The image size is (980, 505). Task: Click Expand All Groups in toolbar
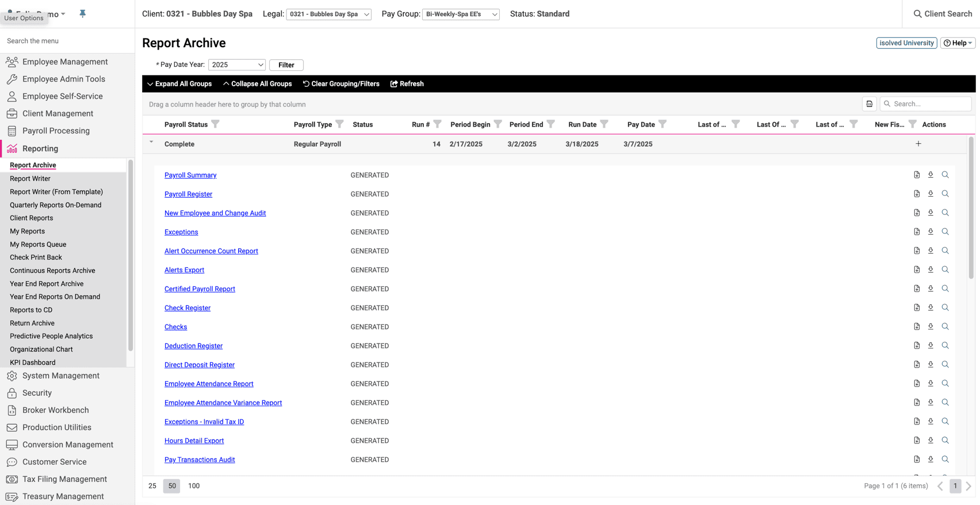point(179,84)
